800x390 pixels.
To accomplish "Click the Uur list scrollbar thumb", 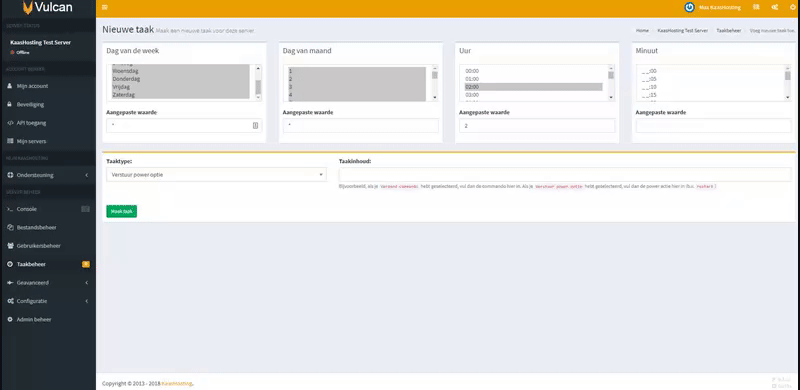I will (611, 75).
